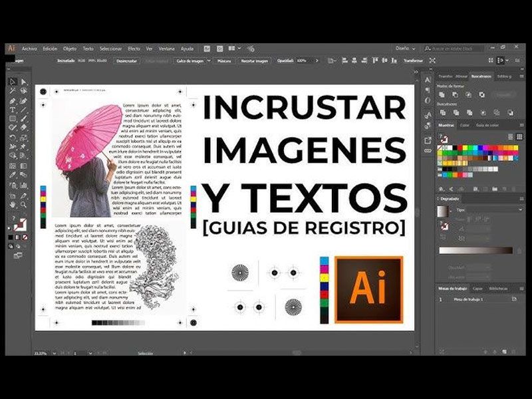Set solid Color mode in toolbar
The width and height of the screenshot is (532, 399).
[11, 237]
